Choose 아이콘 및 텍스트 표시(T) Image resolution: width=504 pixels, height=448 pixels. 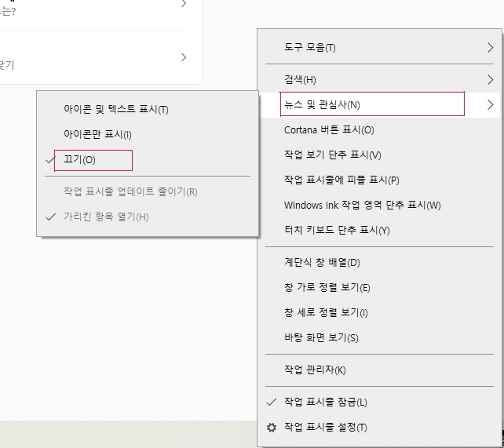tap(115, 110)
